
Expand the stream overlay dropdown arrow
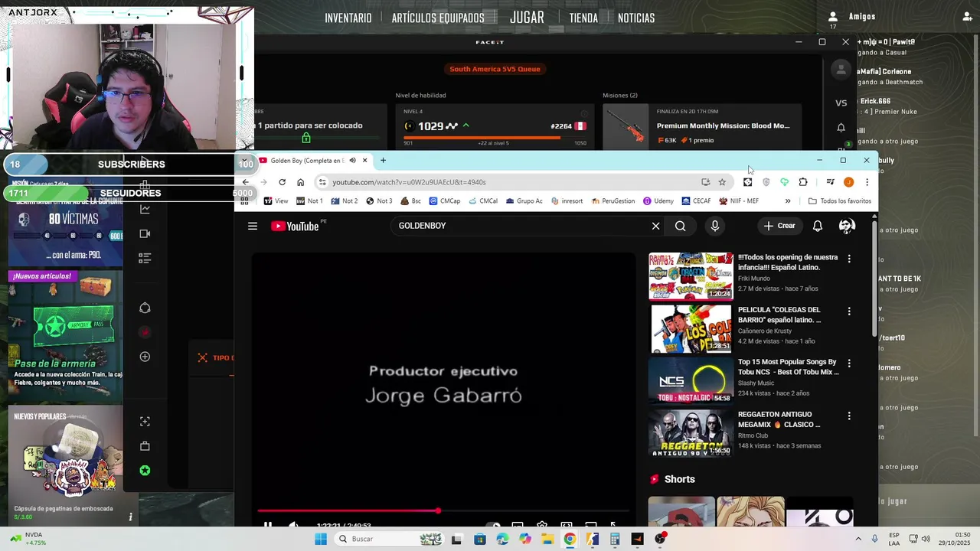pos(244,161)
